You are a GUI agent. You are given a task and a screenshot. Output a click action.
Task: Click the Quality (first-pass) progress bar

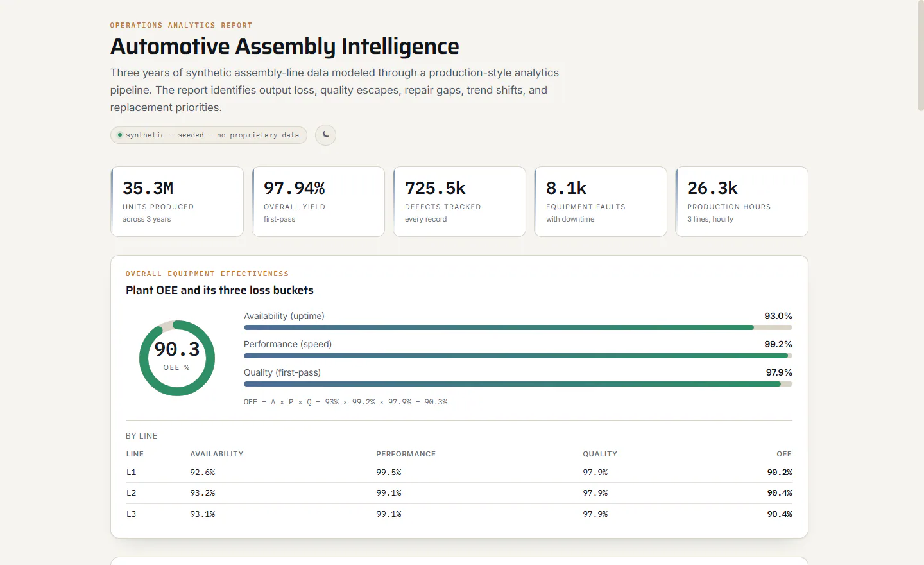[518, 384]
